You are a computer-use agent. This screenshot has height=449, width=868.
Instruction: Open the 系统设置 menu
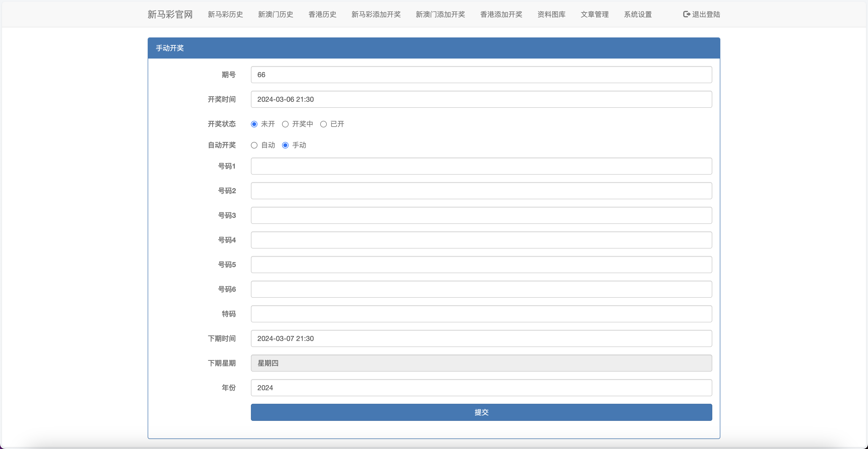pos(637,15)
